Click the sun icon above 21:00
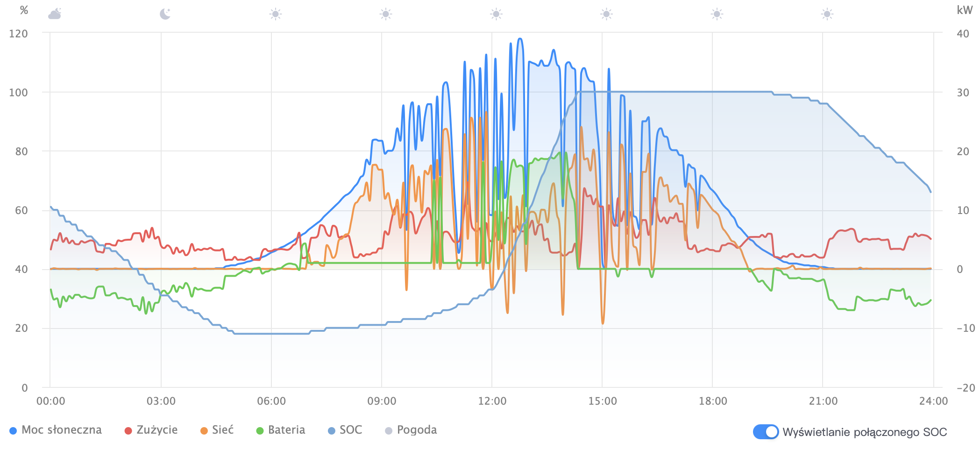 (x=827, y=14)
